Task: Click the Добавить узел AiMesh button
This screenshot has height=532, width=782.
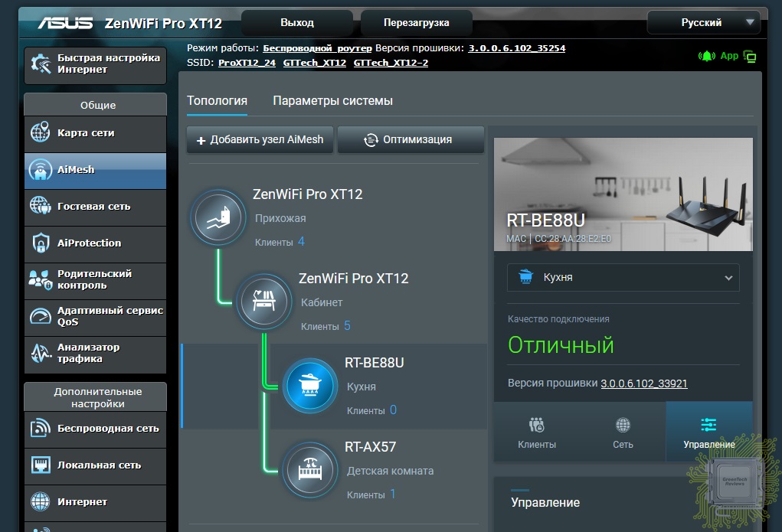Action: pos(260,140)
